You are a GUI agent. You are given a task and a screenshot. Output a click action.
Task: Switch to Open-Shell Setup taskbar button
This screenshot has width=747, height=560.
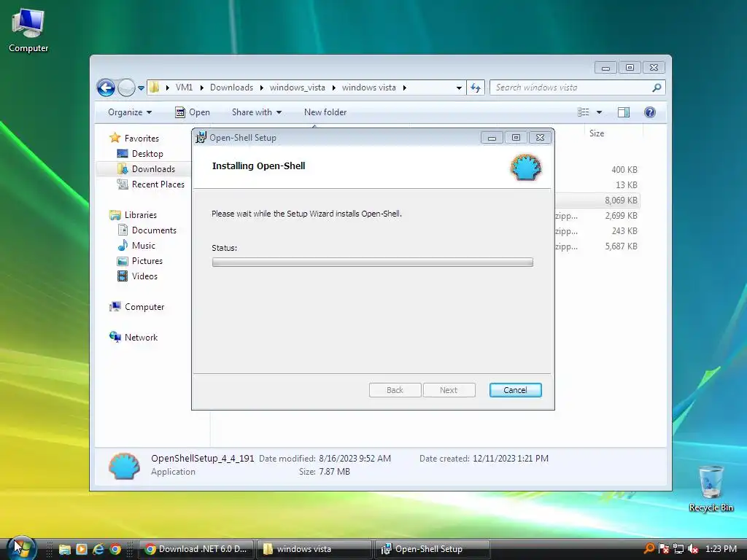click(433, 549)
